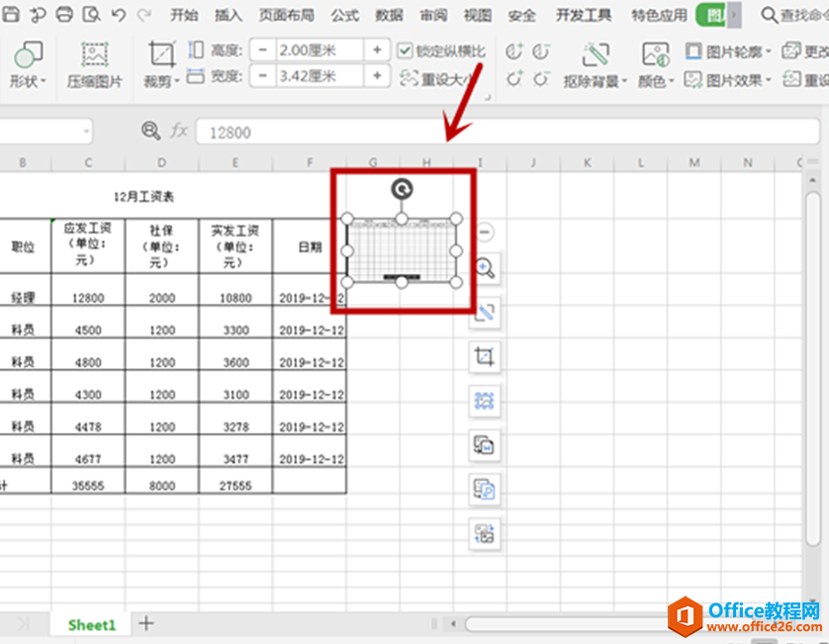Viewport: 829px width, 644px height.
Task: Click floating crop icon beside picture
Action: click(485, 356)
